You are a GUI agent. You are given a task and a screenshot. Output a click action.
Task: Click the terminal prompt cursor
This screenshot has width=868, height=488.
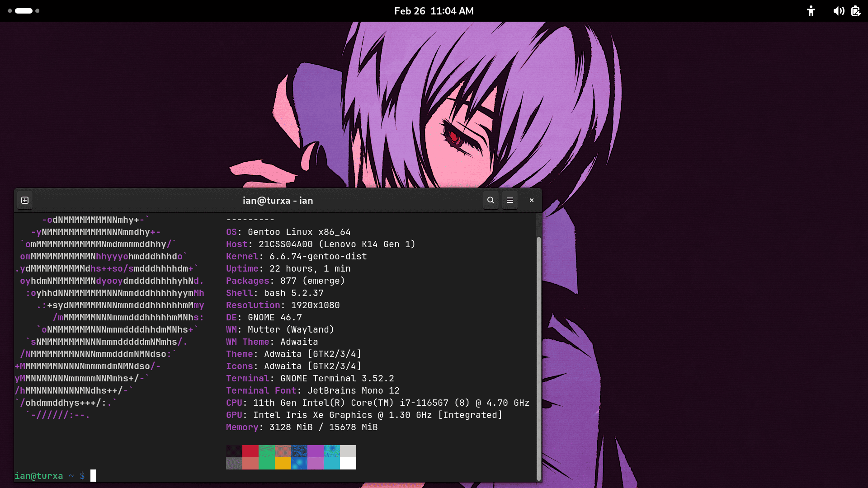click(x=93, y=475)
